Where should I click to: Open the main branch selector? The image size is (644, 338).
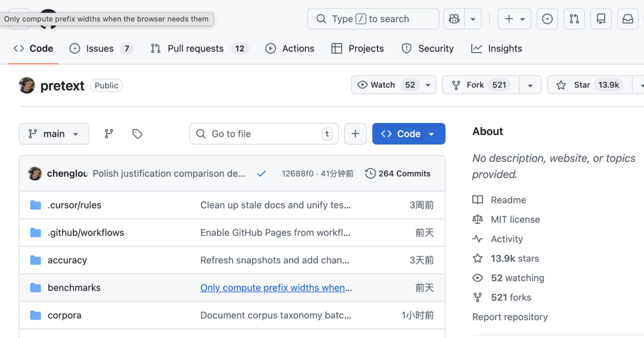click(x=54, y=134)
